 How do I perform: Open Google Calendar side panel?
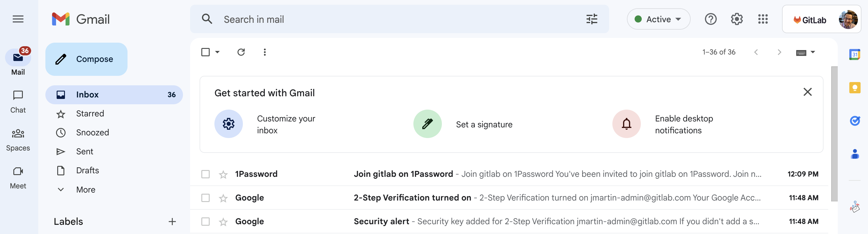tap(854, 55)
